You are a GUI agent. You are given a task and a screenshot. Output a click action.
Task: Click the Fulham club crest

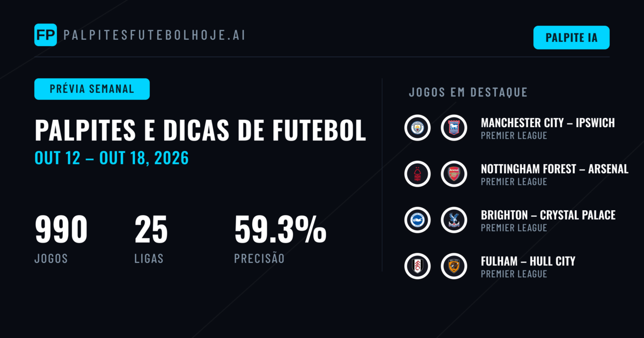(x=418, y=266)
